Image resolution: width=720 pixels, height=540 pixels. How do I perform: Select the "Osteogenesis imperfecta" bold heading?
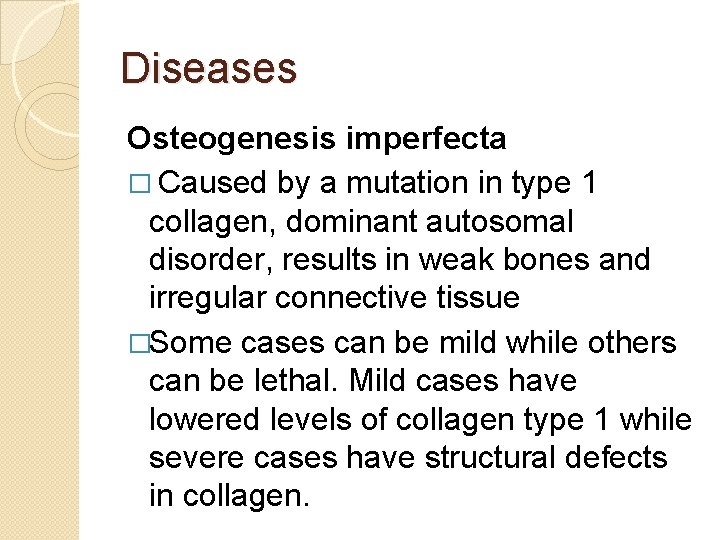[x=316, y=139]
